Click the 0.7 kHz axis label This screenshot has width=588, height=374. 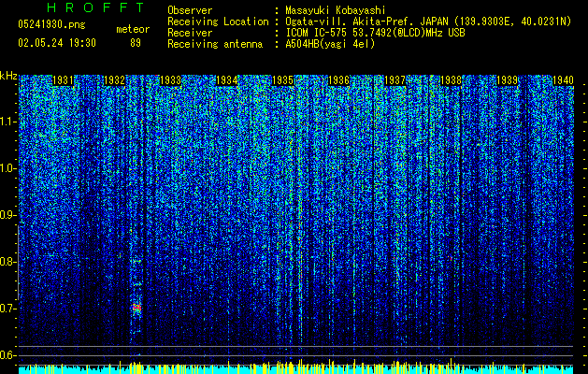[8, 309]
